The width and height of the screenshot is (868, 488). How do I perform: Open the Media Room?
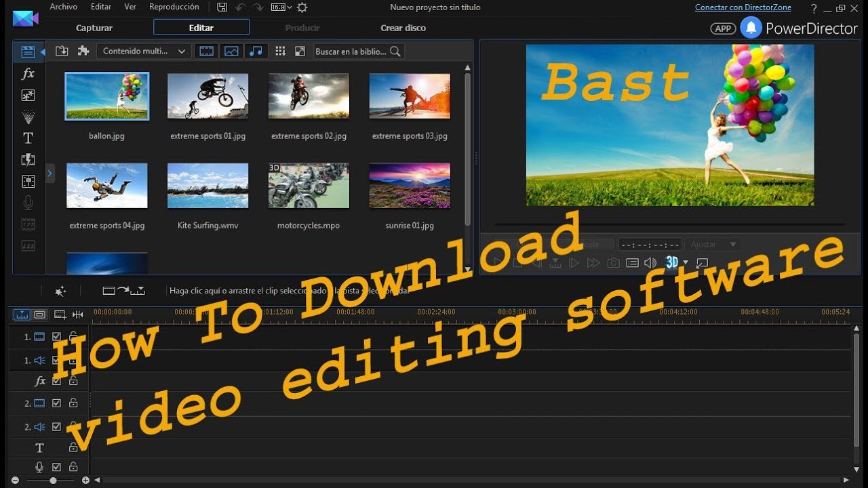(x=28, y=52)
